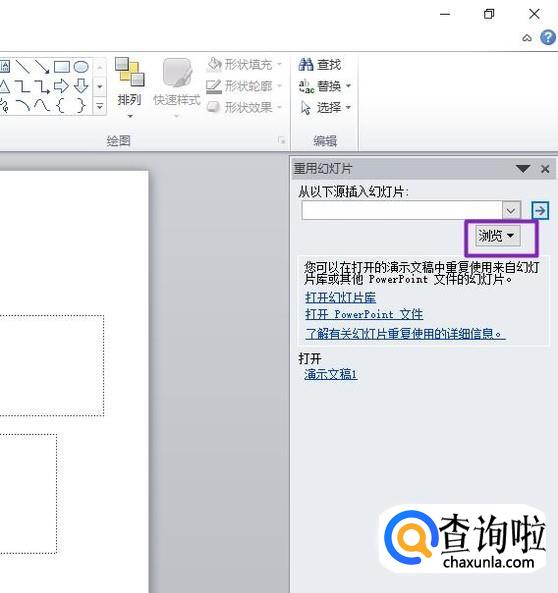Pick the right arrow block shape

(61, 86)
